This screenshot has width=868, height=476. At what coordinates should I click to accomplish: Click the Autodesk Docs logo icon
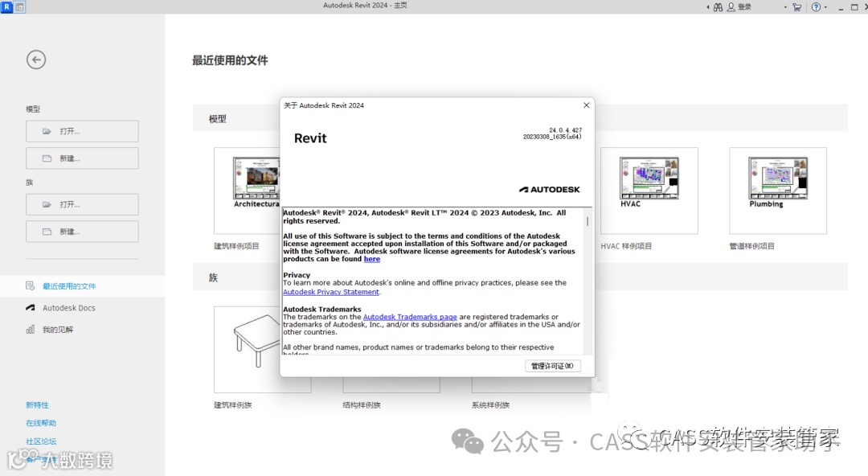(x=31, y=307)
